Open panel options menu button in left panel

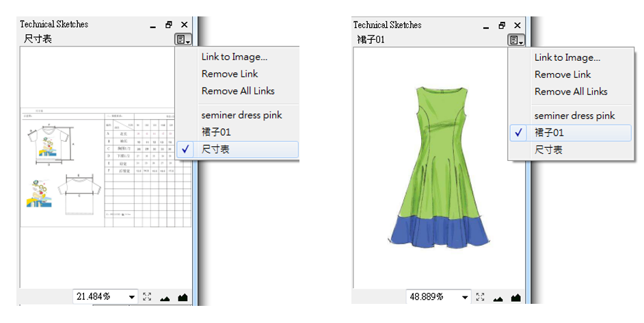tap(183, 40)
